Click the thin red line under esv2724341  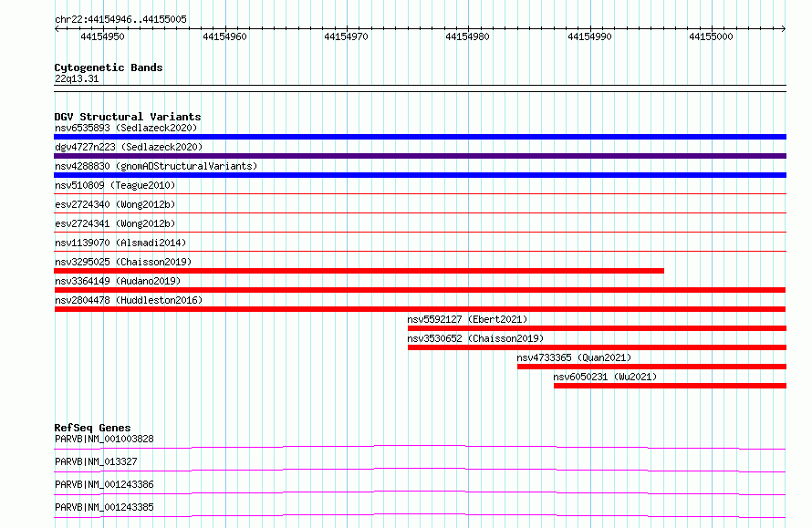(x=420, y=232)
